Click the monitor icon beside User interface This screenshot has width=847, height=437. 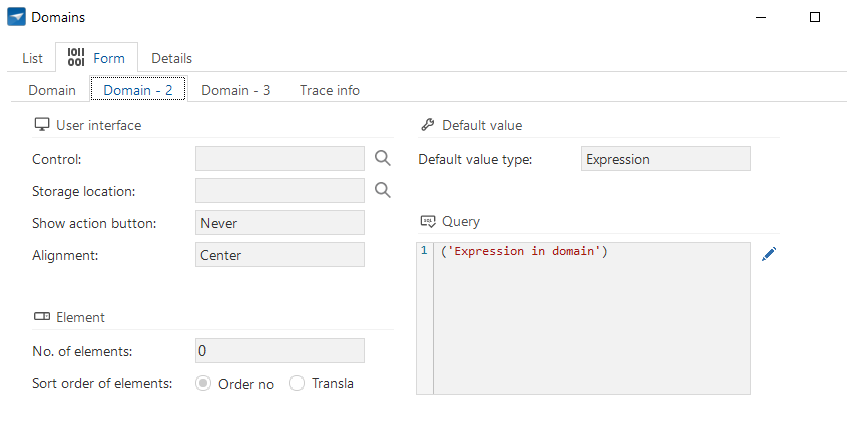coord(42,125)
